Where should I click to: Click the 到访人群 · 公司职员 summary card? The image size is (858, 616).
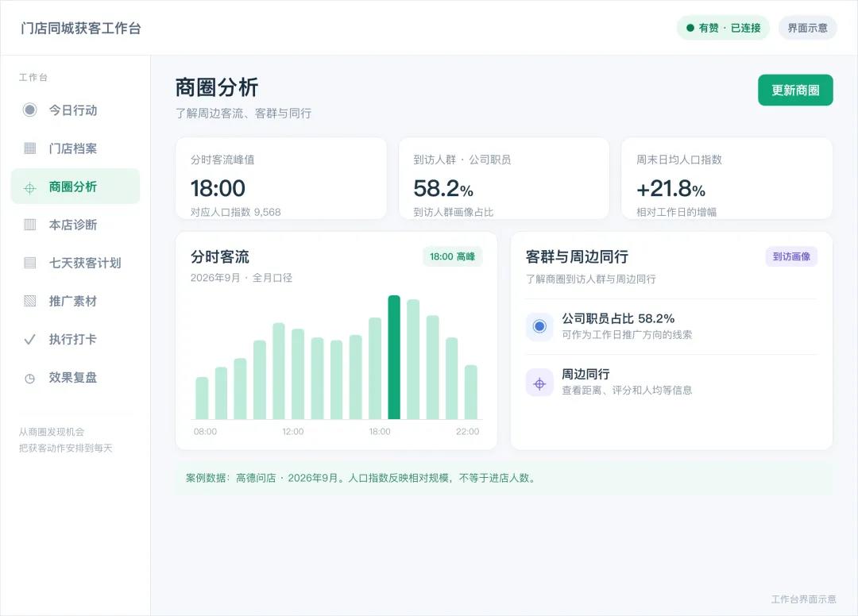point(504,179)
